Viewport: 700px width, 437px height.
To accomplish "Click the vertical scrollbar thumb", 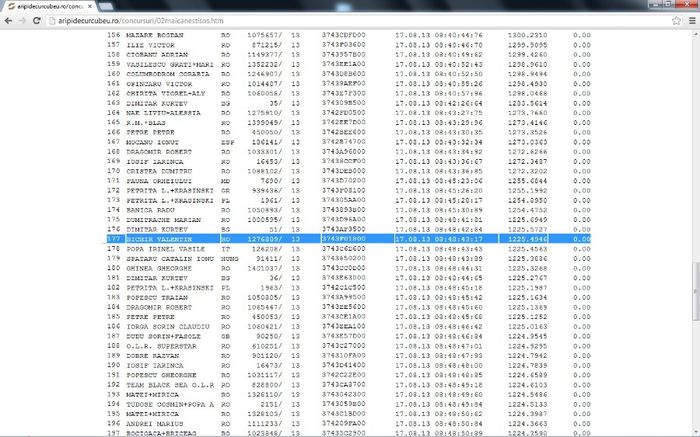I will [x=694, y=283].
